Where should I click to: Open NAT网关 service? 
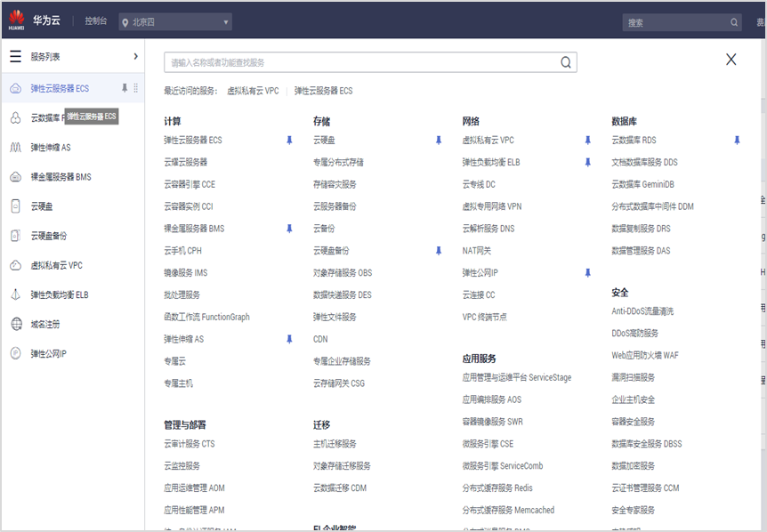(x=476, y=251)
